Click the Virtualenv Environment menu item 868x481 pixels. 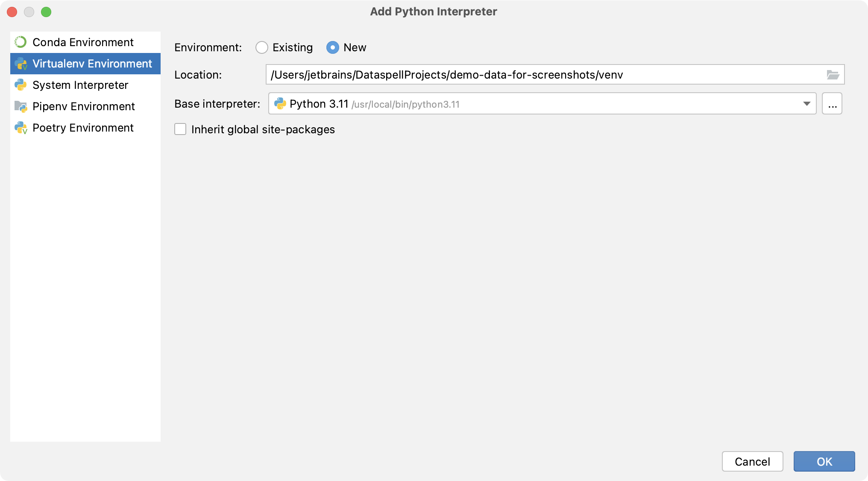(85, 63)
